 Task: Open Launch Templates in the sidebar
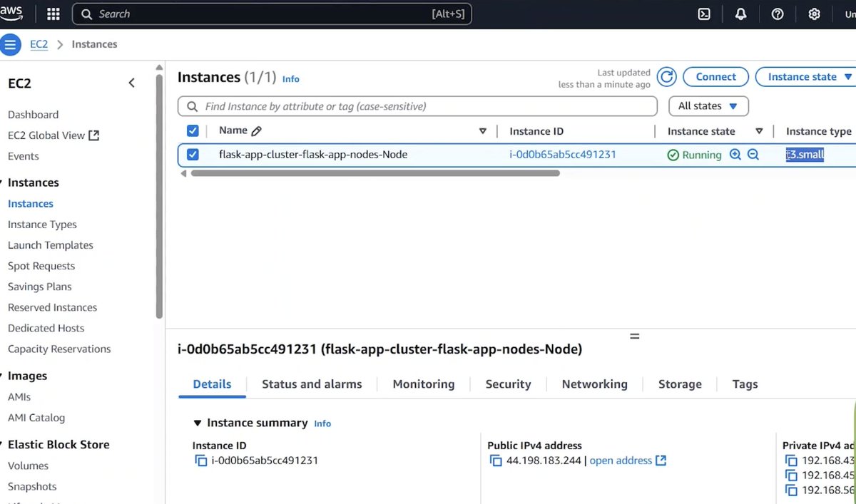(x=51, y=245)
